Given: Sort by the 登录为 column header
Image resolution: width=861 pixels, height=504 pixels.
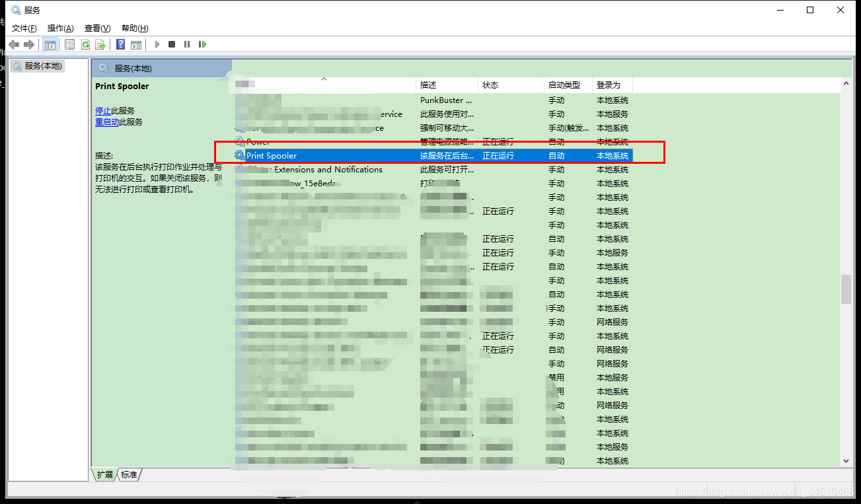Looking at the screenshot, I should tap(612, 85).
